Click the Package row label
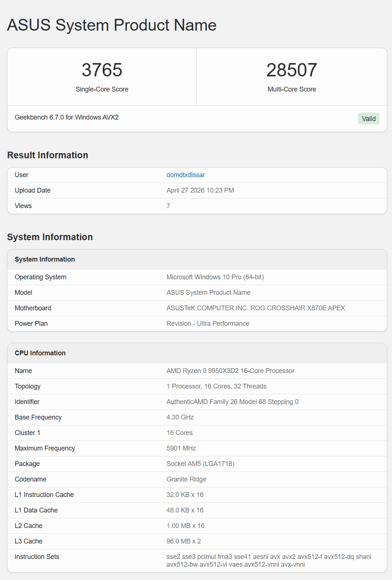Image resolution: width=392 pixels, height=580 pixels. (27, 464)
